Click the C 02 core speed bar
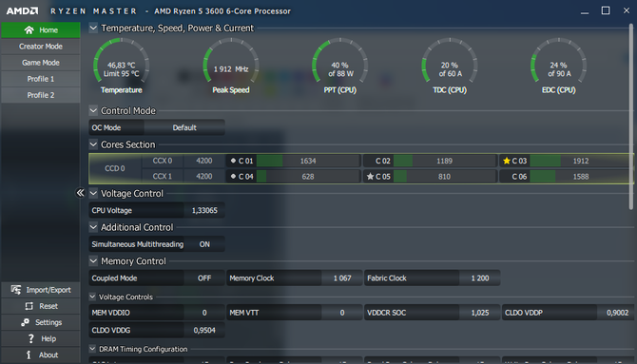Image resolution: width=637 pixels, height=364 pixels. point(444,161)
